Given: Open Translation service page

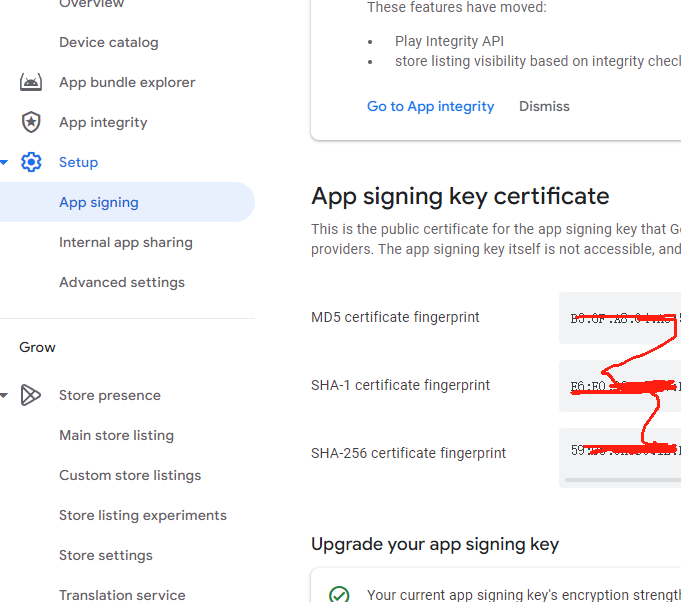Looking at the screenshot, I should 122,595.
